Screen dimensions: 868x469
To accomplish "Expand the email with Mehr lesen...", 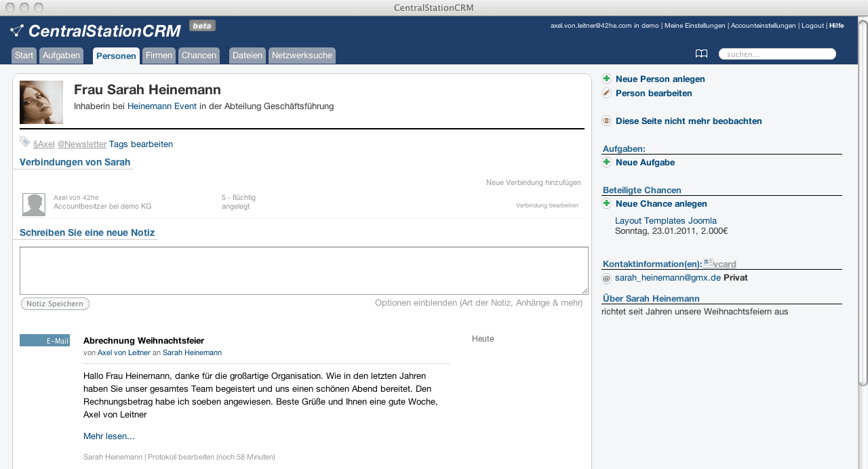I will tap(108, 436).
